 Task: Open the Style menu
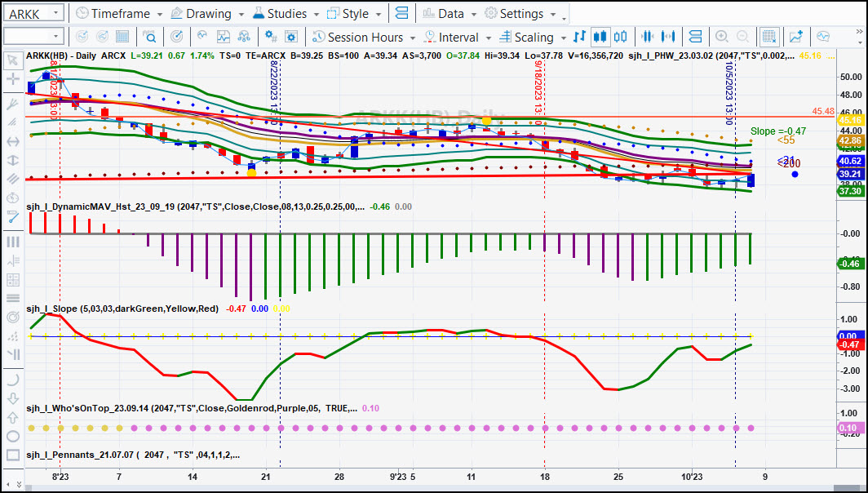pos(354,13)
